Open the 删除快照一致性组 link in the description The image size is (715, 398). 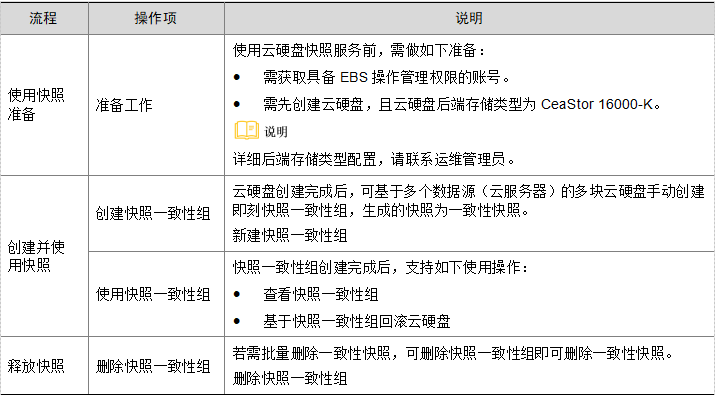[x=290, y=378]
